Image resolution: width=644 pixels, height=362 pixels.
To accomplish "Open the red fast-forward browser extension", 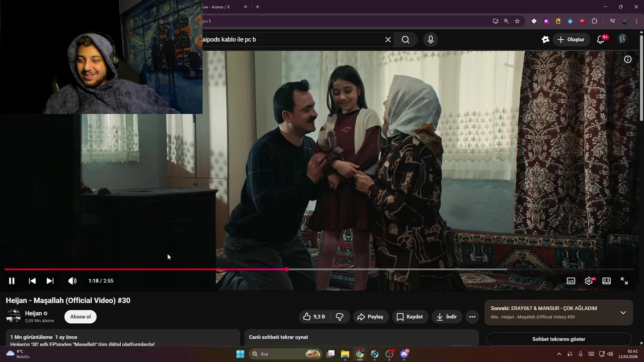I will (582, 21).
